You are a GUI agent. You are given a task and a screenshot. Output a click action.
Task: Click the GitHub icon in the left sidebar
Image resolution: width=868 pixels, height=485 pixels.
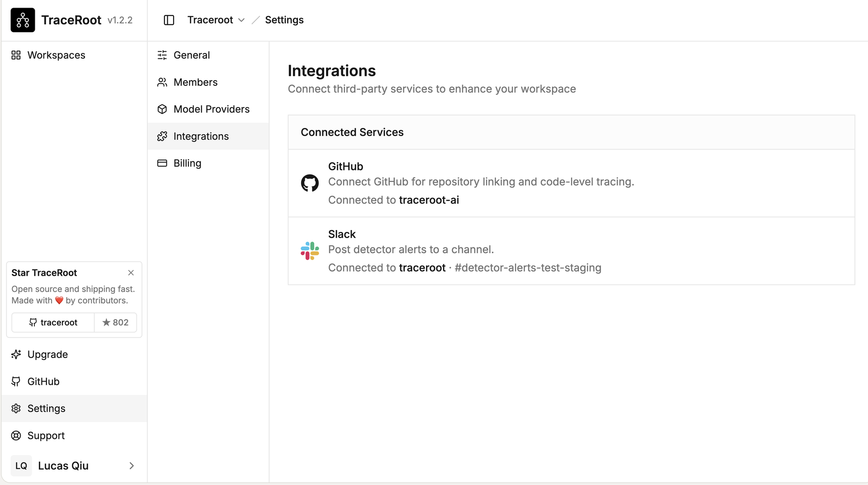(x=16, y=381)
